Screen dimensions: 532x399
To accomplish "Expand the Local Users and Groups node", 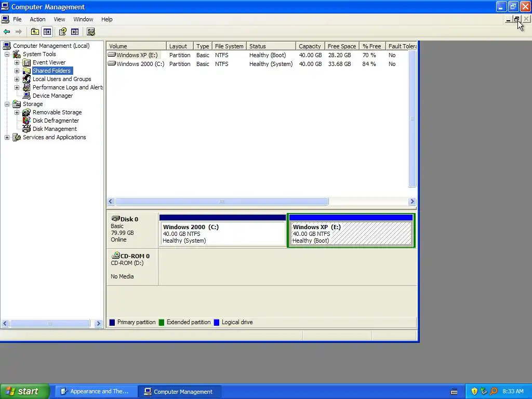I will click(17, 79).
